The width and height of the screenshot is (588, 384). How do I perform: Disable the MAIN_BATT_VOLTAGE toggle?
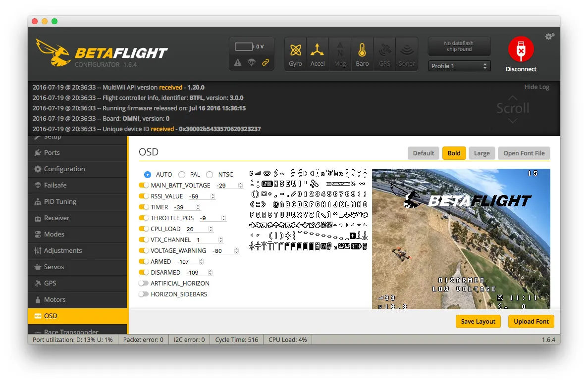pos(144,186)
